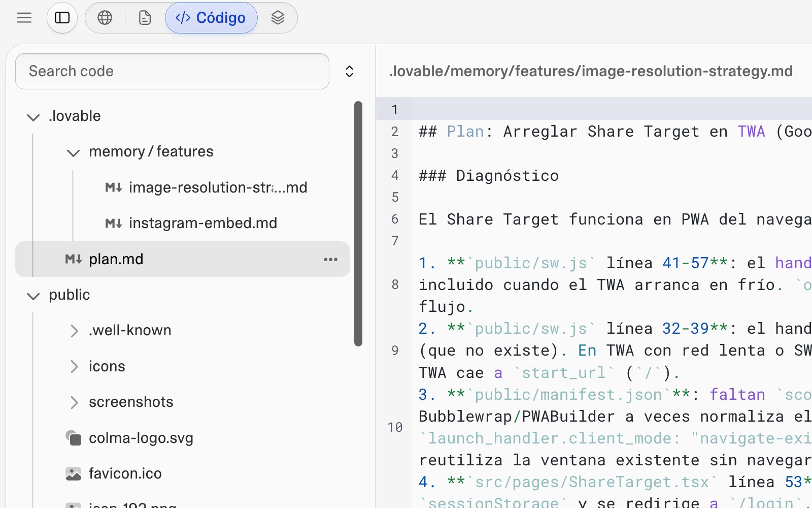This screenshot has width=812, height=508.
Task: Click the '## Plan: Arreglar Share Target' line
Action: coord(615,132)
